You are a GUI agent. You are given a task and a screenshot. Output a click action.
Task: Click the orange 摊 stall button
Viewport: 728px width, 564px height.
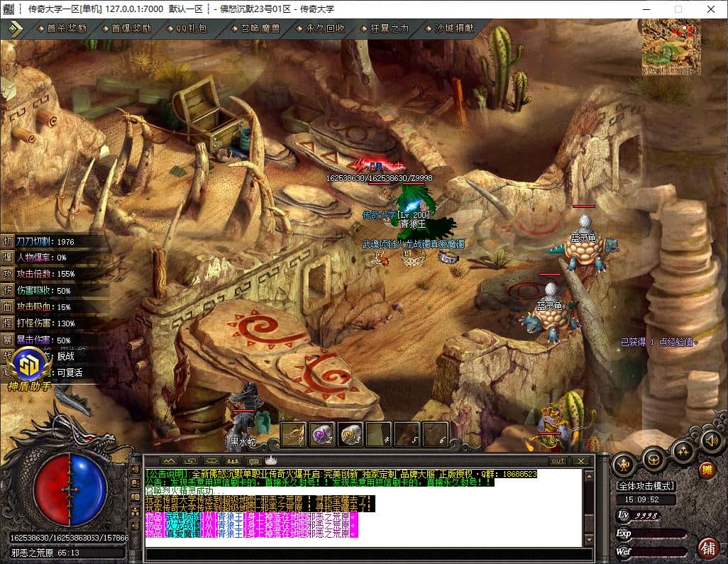[x=706, y=470]
